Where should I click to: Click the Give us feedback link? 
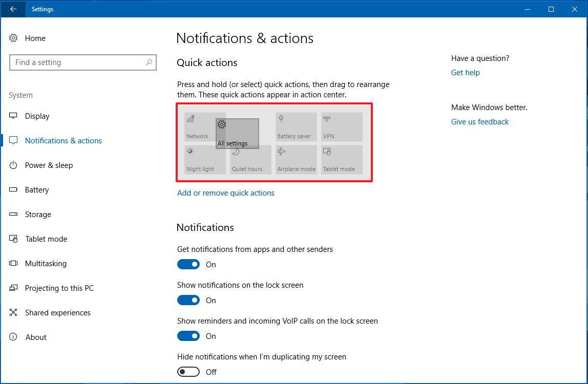[480, 122]
